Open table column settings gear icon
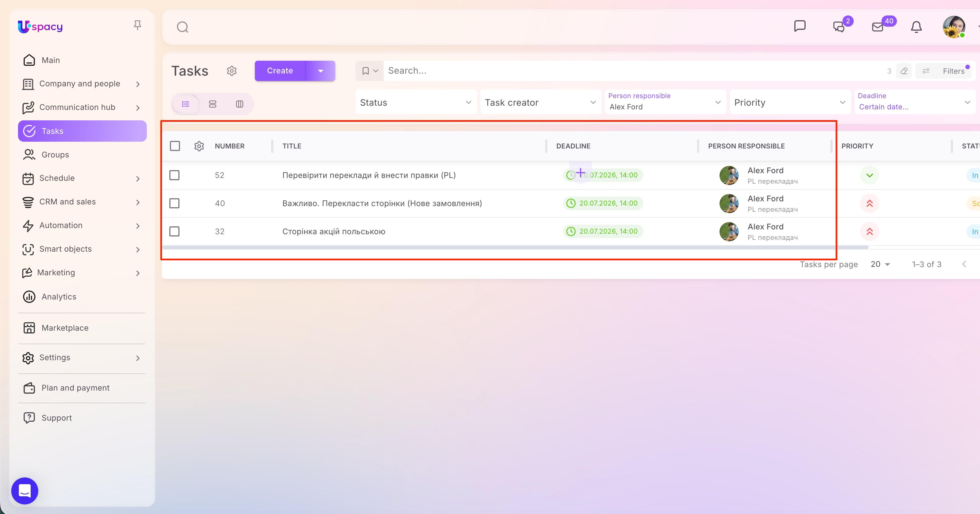The width and height of the screenshot is (980, 514). click(199, 146)
